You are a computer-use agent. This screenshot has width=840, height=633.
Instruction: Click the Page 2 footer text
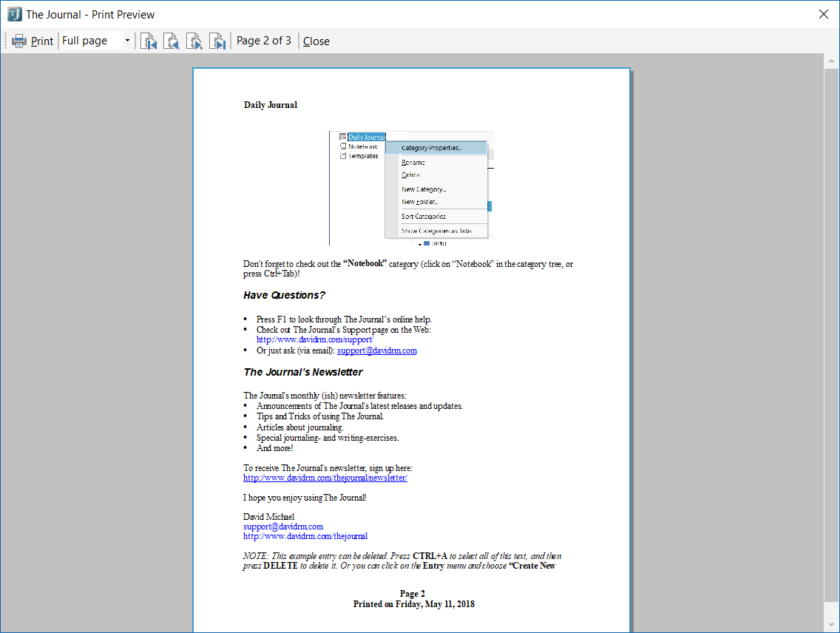point(413,593)
